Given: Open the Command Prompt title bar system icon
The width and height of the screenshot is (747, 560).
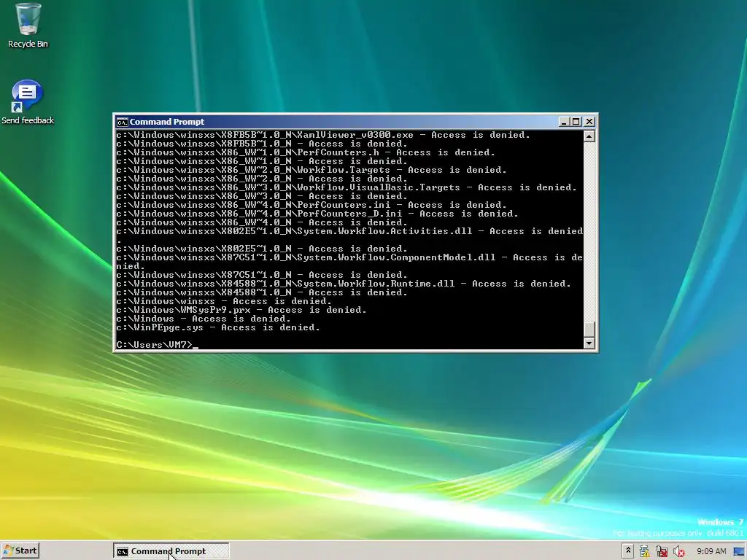Looking at the screenshot, I should coord(122,122).
